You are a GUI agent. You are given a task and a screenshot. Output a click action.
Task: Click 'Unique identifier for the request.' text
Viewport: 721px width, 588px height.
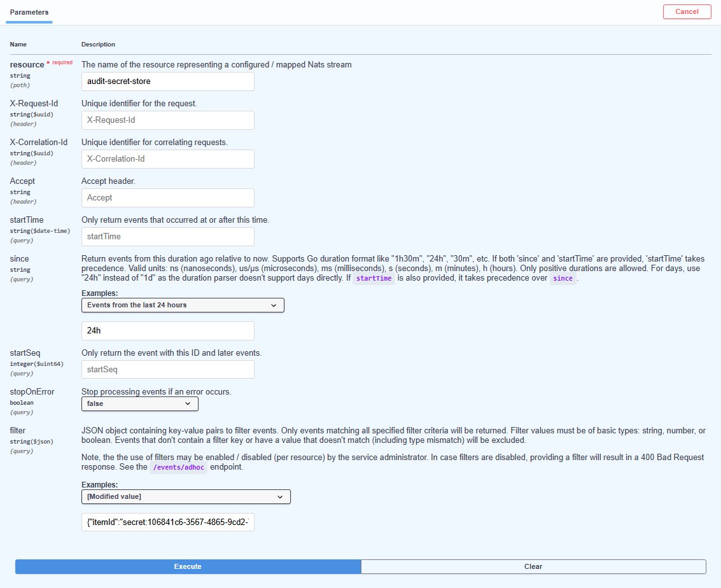[x=139, y=104]
